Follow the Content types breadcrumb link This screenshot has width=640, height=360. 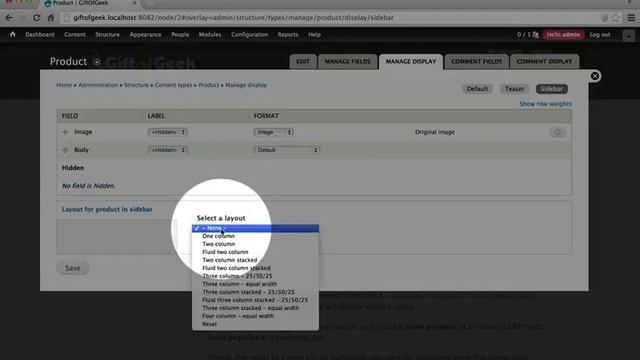[173, 85]
